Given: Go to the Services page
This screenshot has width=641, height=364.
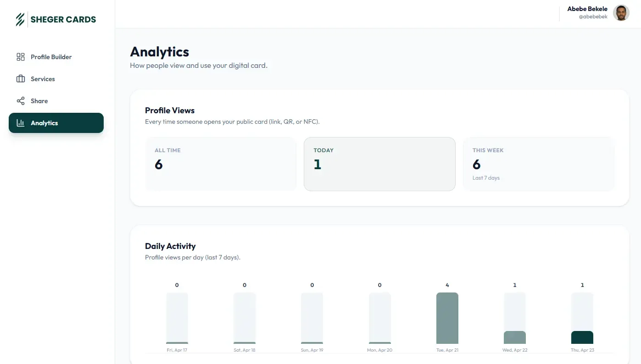Looking at the screenshot, I should click(x=56, y=79).
